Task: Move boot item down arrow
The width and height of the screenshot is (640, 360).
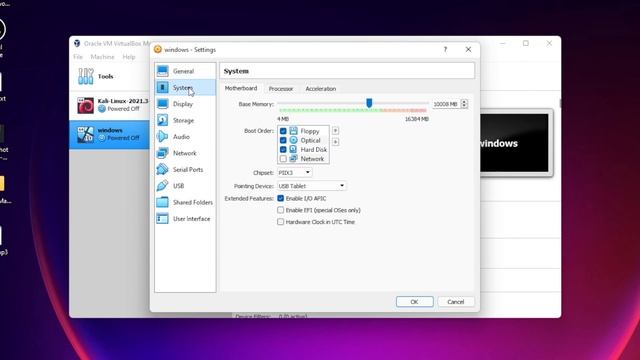Action: (335, 142)
